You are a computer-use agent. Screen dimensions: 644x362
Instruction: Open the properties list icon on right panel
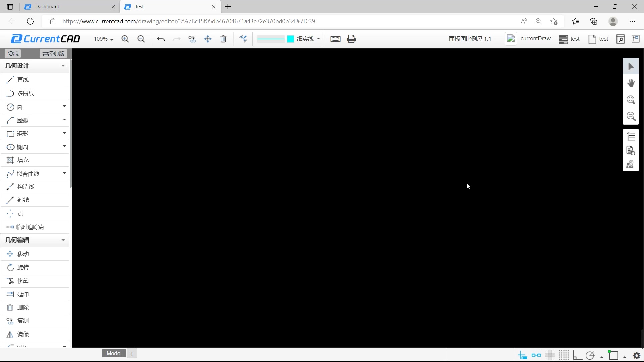(631, 137)
